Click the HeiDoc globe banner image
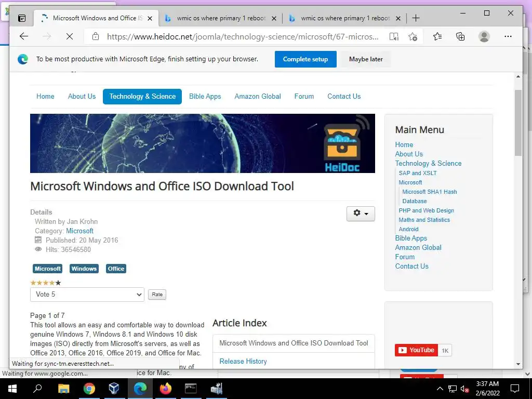This screenshot has height=399, width=532. click(203, 143)
